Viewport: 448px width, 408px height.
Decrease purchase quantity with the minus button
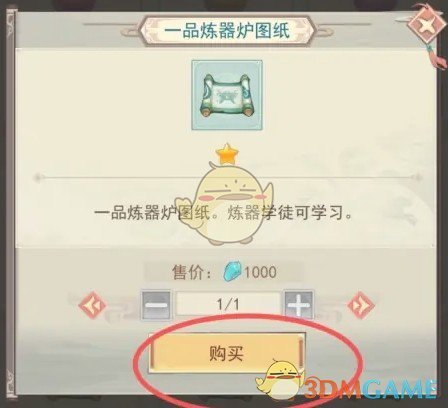coord(156,305)
